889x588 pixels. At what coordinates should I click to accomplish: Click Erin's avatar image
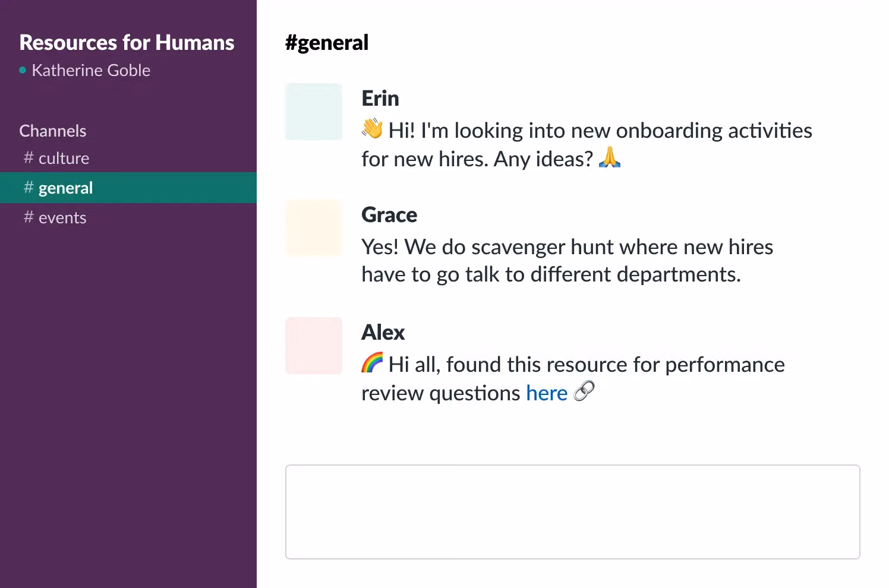314,112
